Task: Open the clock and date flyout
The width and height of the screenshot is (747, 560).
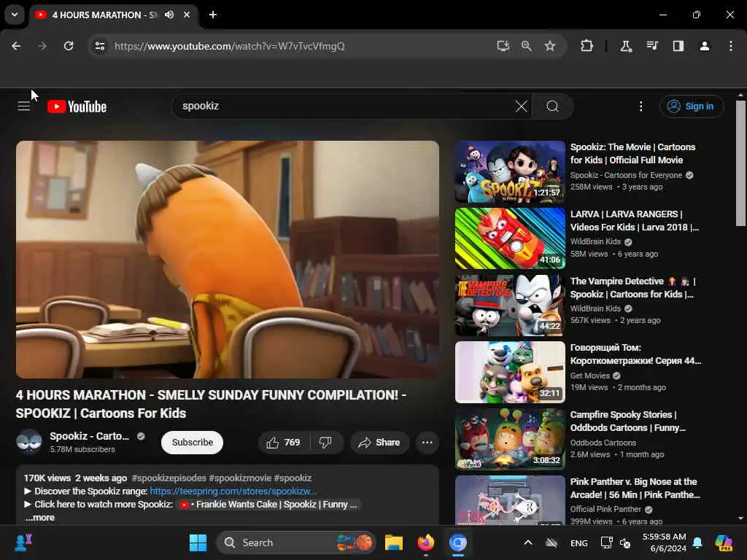Action: (x=664, y=542)
